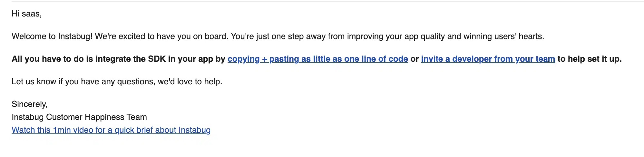
Task: Click the 'Sincerely,' closing line
Action: [29, 104]
